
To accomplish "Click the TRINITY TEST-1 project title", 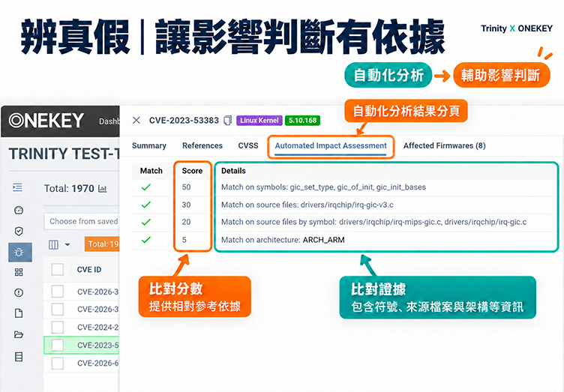I will pos(64,154).
